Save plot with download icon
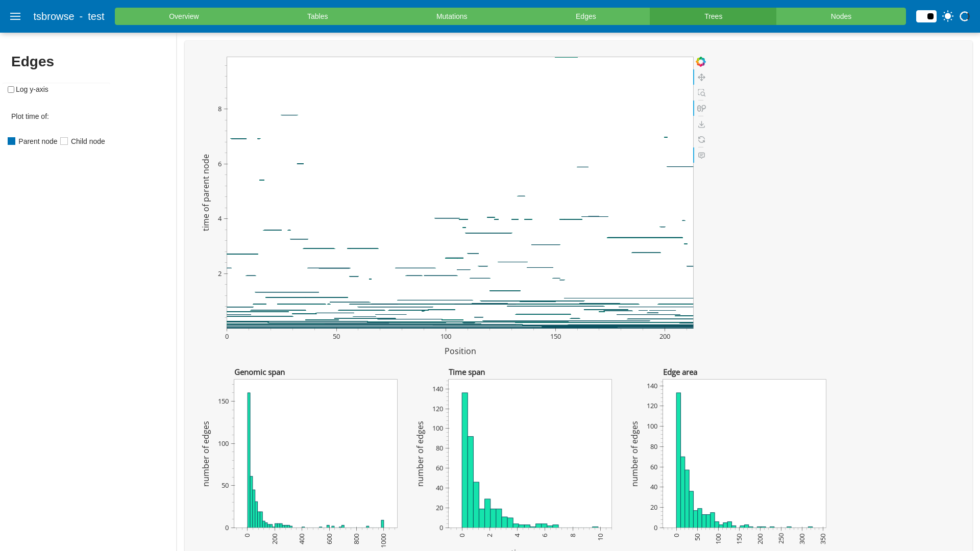Image resolution: width=980 pixels, height=551 pixels. pos(701,124)
